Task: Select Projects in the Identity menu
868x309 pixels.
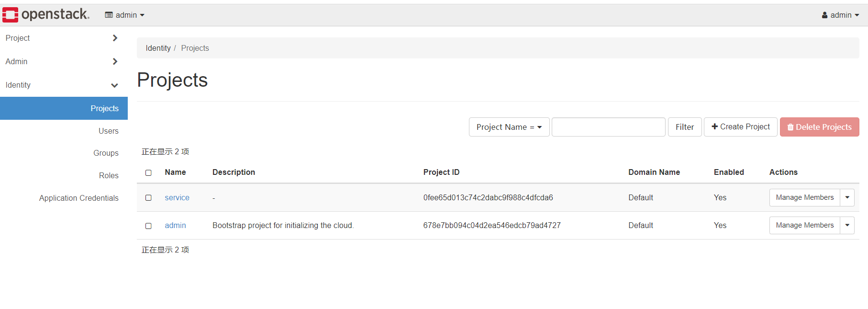Action: pos(64,108)
